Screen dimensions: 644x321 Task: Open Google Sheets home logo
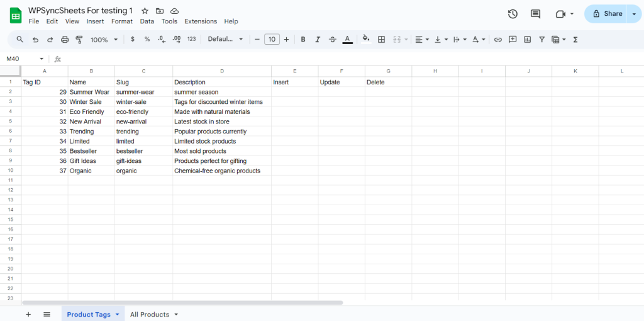coord(16,16)
